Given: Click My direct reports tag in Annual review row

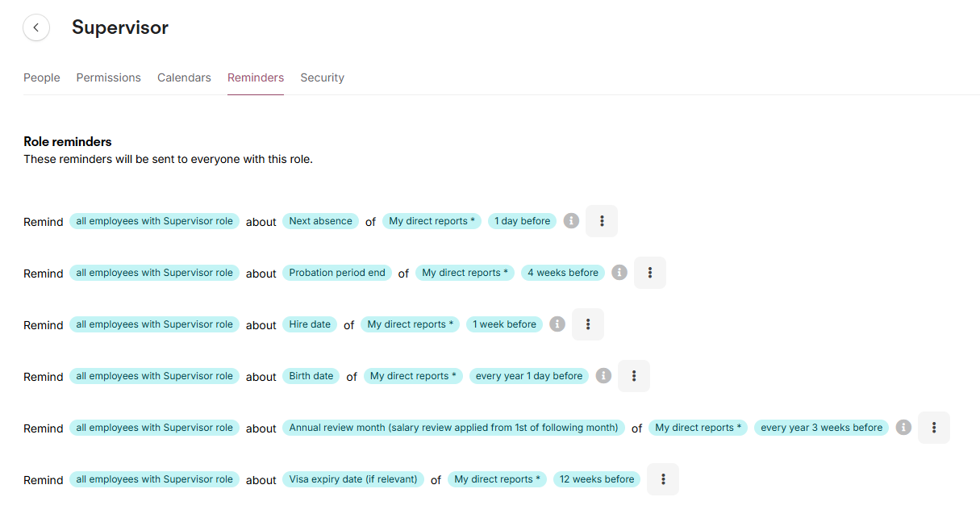Looking at the screenshot, I should pos(699,428).
